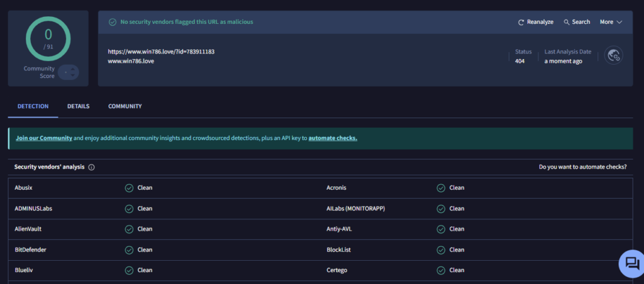This screenshot has height=284, width=644.
Task: Click the 0/91 detection score circle
Action: point(48,38)
